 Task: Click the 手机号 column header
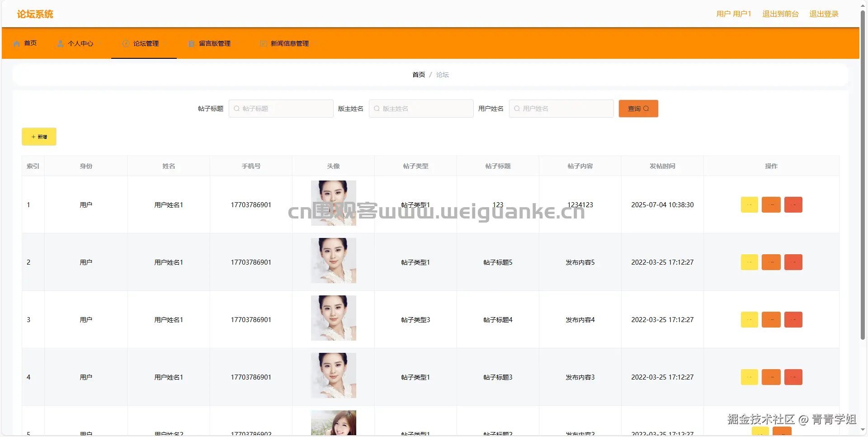point(251,166)
